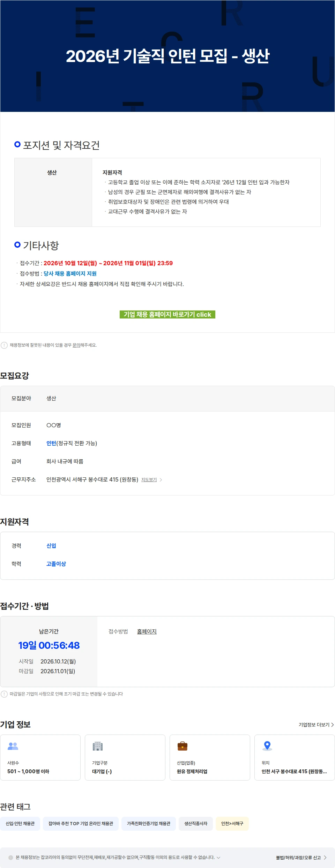Click the info icon beside 채용정보에 잘못된 내용

4,345
